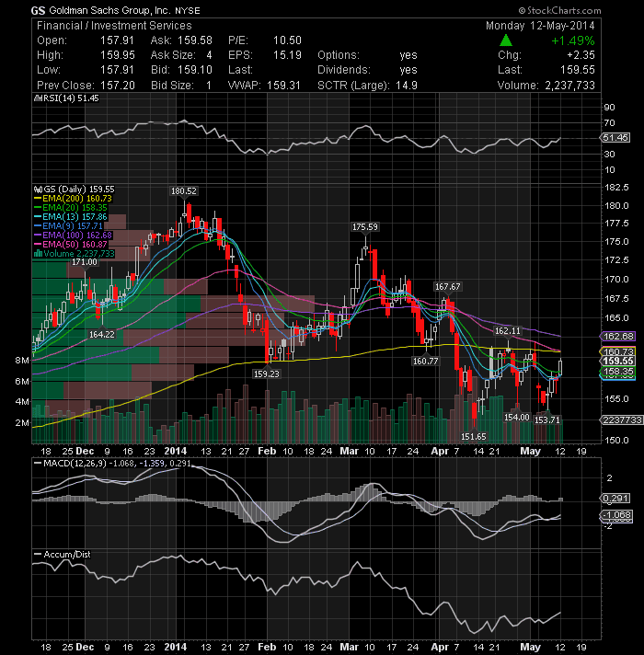Click the 153.71 price label
This screenshot has width=644, height=655.
pyautogui.click(x=546, y=419)
